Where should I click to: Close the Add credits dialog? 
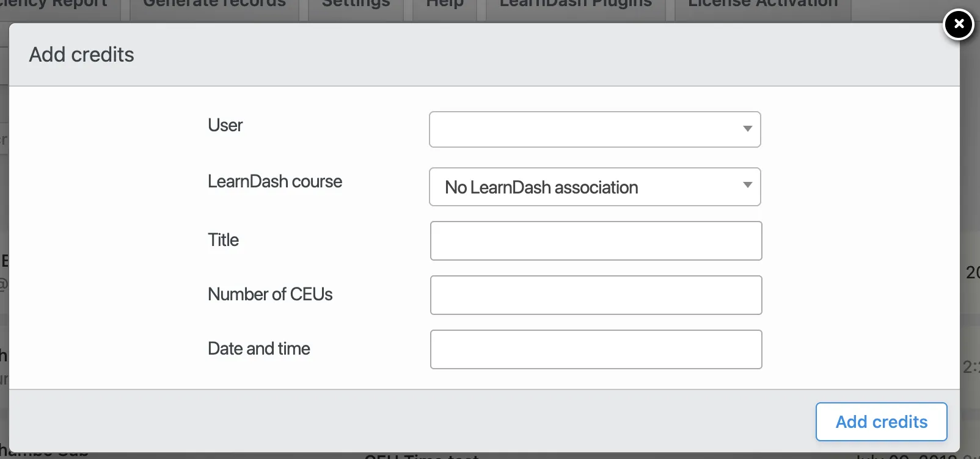point(959,24)
